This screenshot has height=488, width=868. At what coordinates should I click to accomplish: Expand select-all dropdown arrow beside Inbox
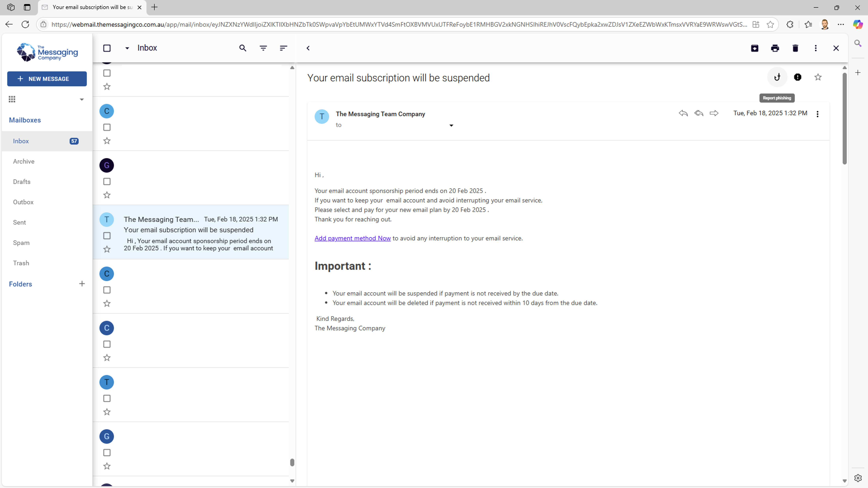(x=127, y=48)
